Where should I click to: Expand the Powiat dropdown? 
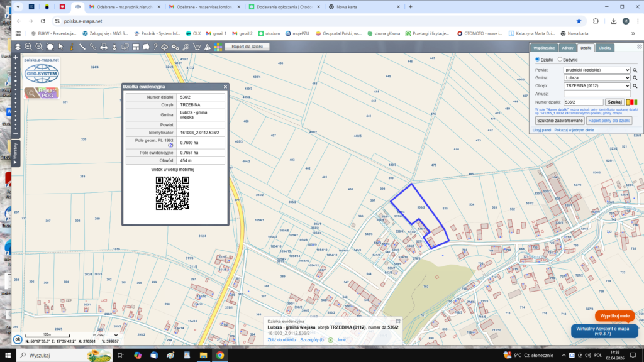[597, 70]
